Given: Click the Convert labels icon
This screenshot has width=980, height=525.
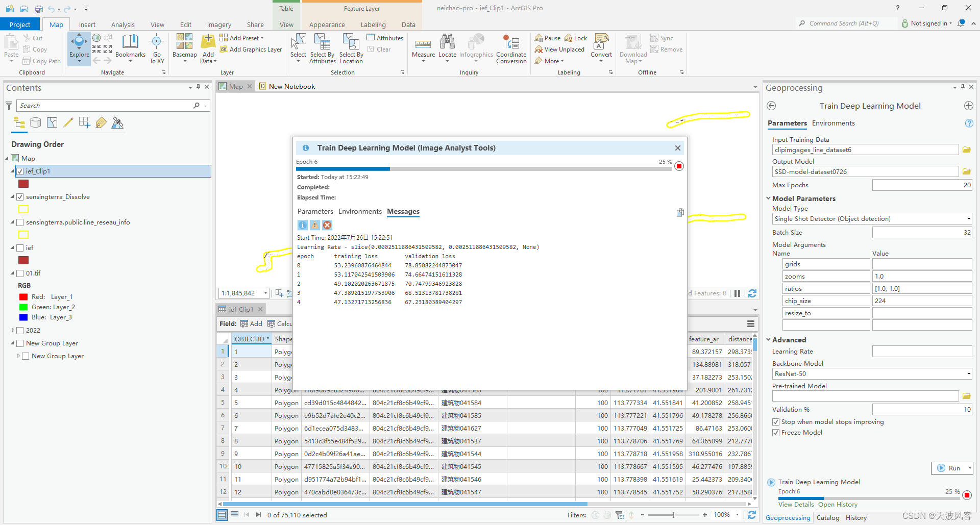Looking at the screenshot, I should click(601, 42).
